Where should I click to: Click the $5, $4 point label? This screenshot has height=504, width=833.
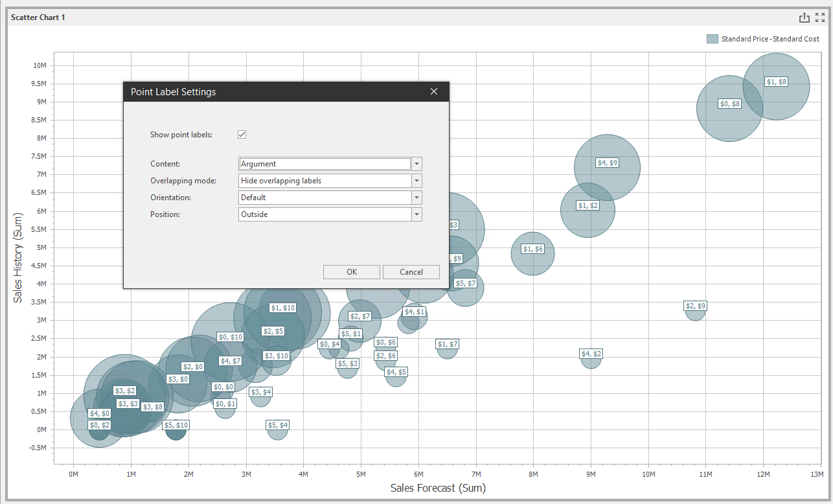[278, 425]
